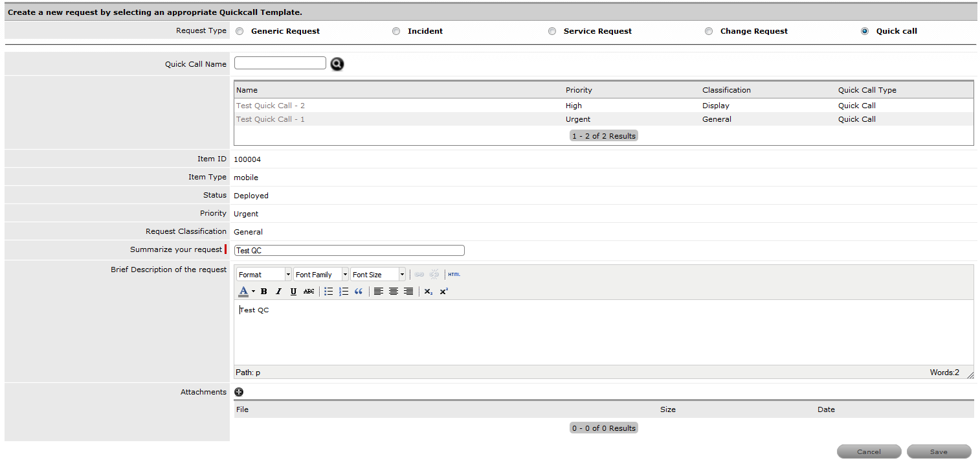Apply blockquote formatting
Image resolution: width=980 pixels, height=471 pixels.
coord(359,292)
